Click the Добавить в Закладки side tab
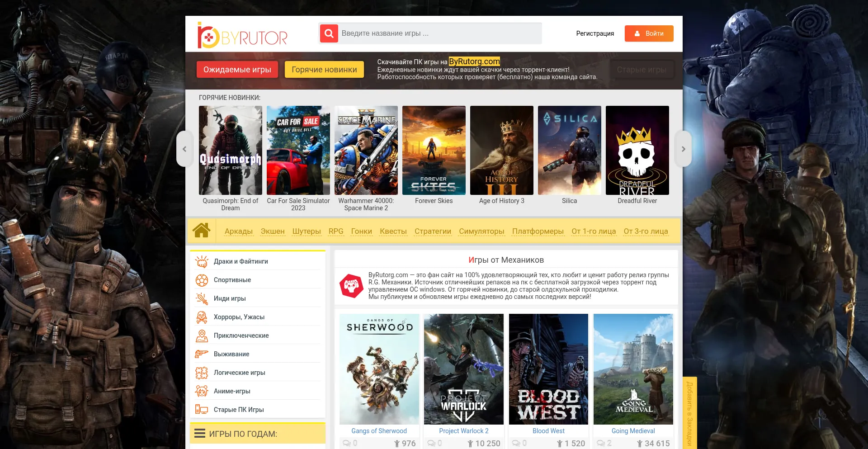The width and height of the screenshot is (868, 449). coord(690,413)
